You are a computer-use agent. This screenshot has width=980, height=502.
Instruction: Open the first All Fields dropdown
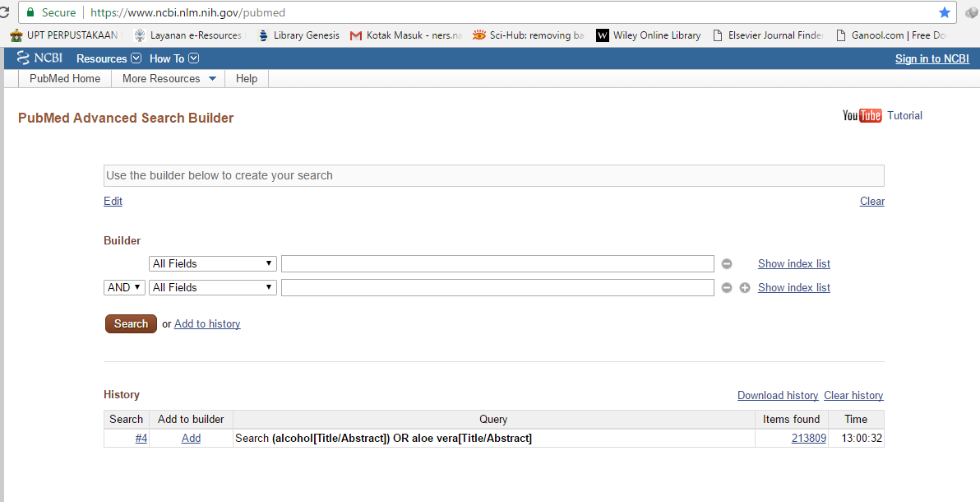[212, 263]
